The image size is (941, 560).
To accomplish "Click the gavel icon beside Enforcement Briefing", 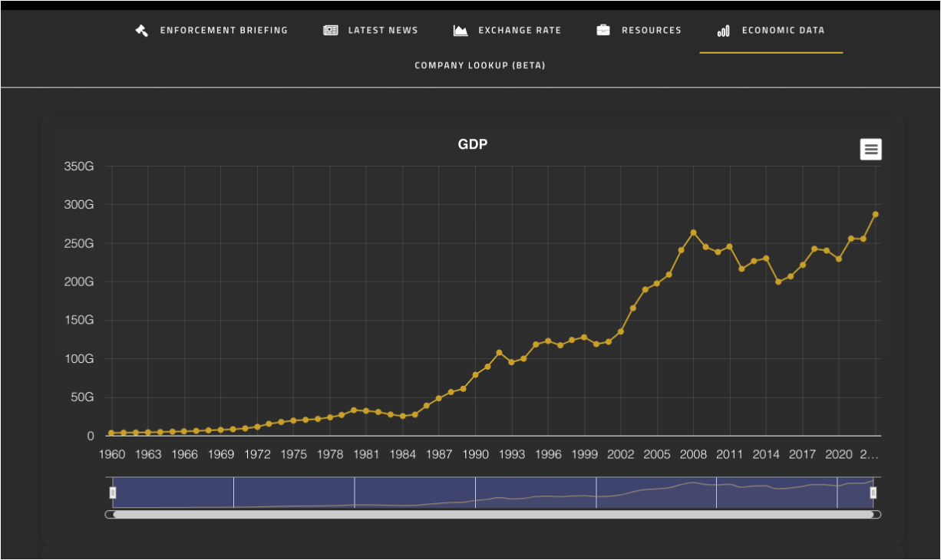I will (141, 31).
